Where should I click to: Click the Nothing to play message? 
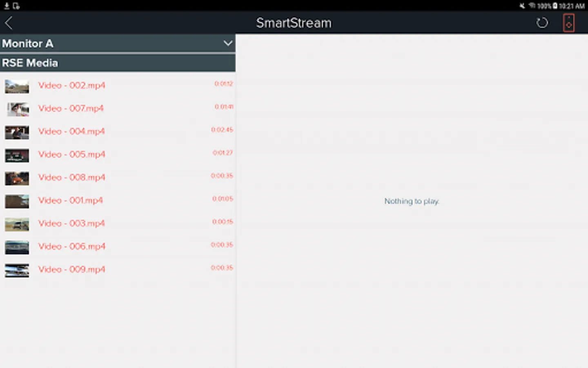coord(412,201)
